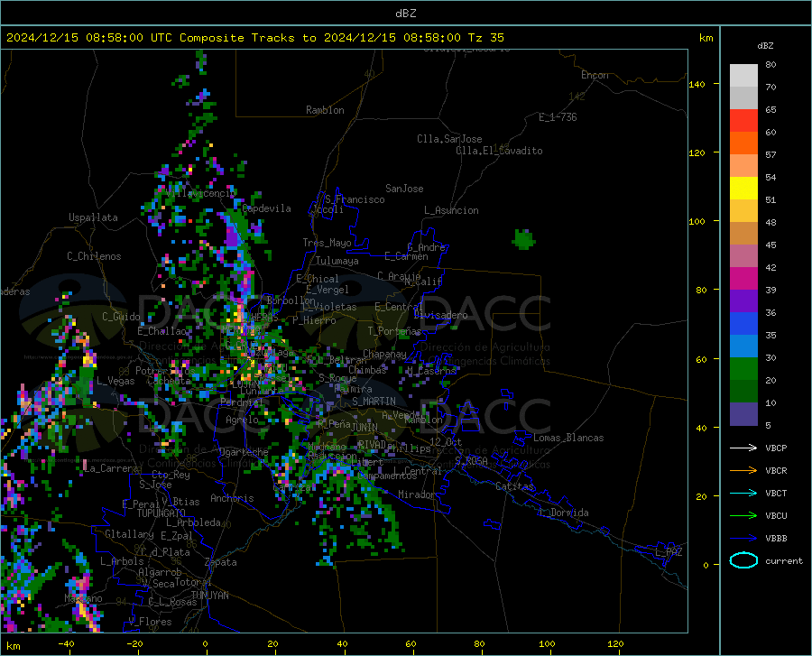Click the Clla.SanJose label
The image size is (812, 656).
click(x=449, y=139)
